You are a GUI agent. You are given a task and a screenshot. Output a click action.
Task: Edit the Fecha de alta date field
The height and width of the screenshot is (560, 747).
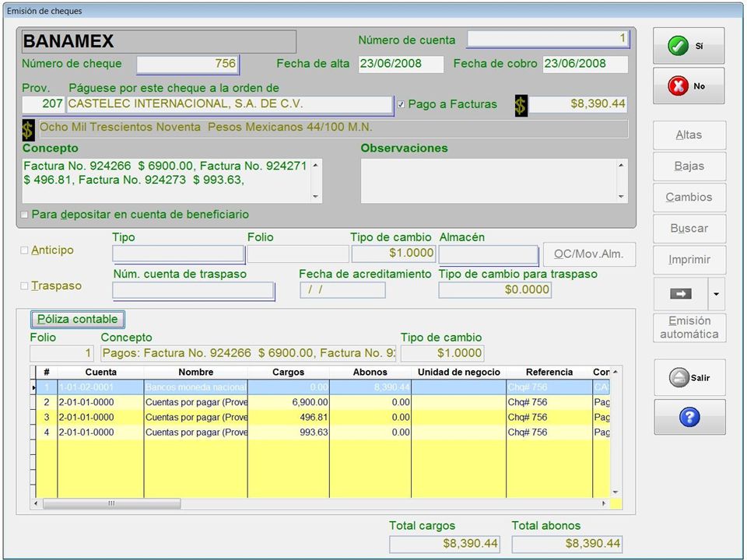coord(401,64)
